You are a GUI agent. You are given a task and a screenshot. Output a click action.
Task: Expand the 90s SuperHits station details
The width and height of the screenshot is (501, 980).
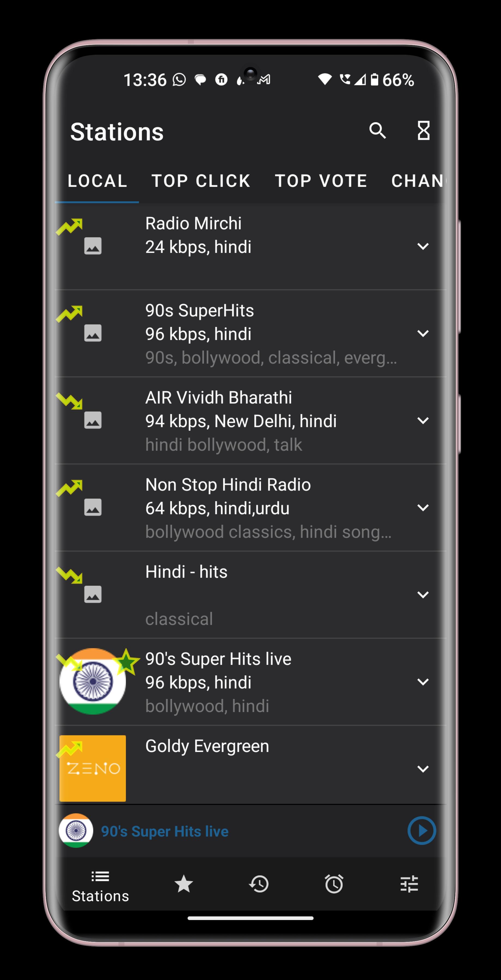423,334
